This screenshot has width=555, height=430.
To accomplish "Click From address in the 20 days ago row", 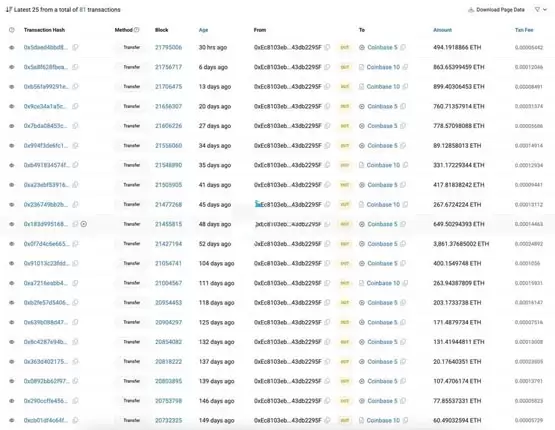I will (287, 106).
